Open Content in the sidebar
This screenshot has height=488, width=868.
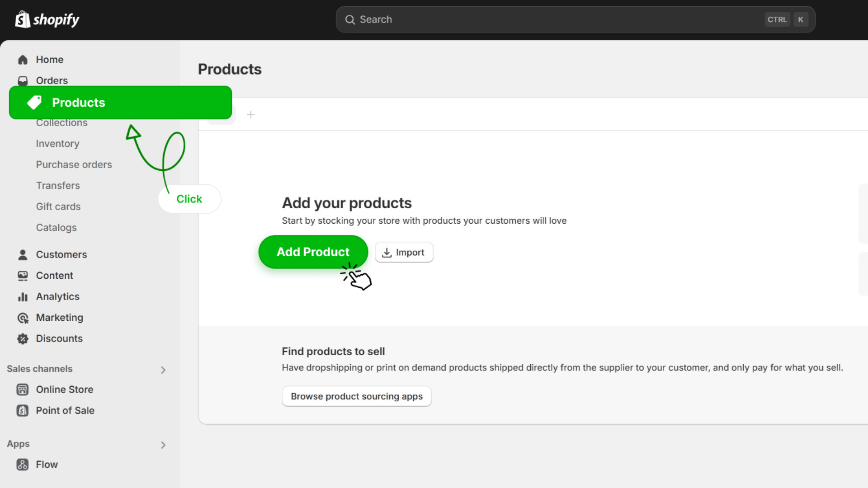pos(55,276)
